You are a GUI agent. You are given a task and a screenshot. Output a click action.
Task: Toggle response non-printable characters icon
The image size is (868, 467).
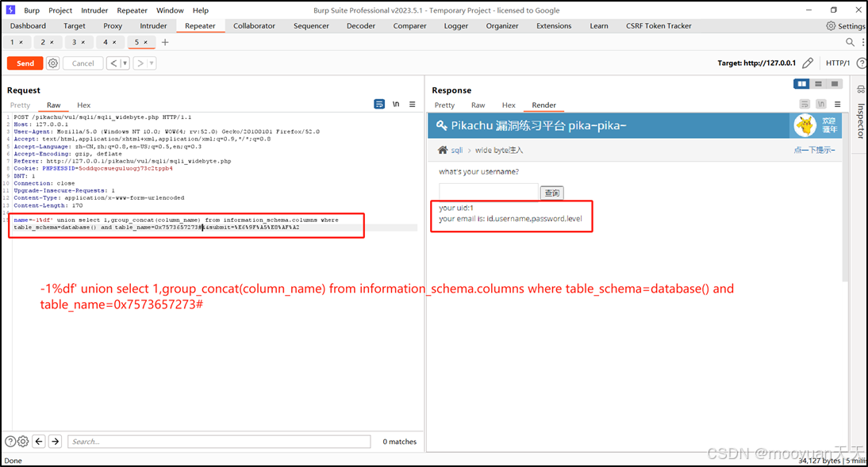821,104
